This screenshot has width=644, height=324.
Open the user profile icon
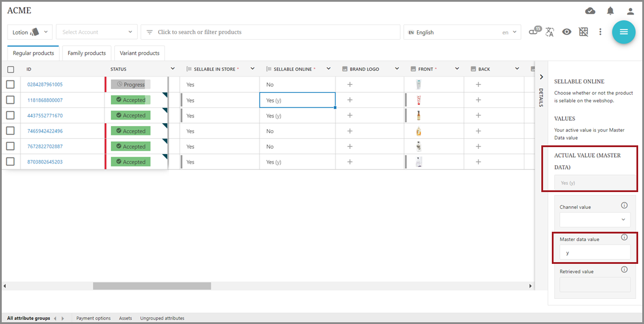point(630,11)
